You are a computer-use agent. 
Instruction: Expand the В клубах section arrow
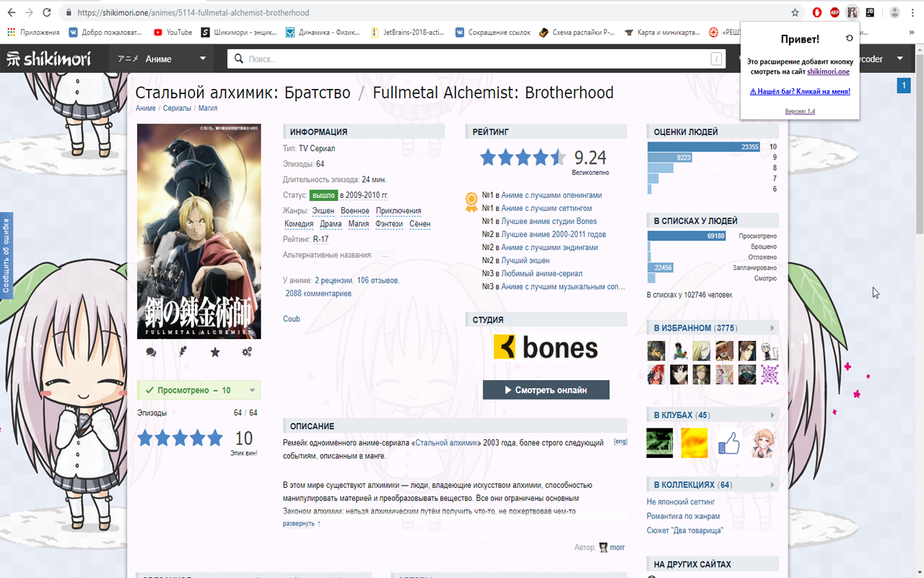tap(772, 415)
